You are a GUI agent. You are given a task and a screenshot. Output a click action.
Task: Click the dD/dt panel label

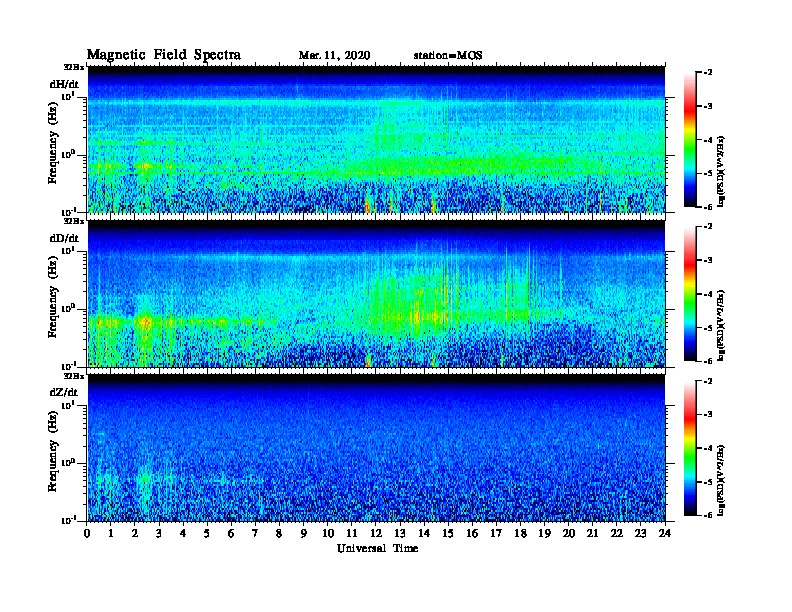click(64, 238)
